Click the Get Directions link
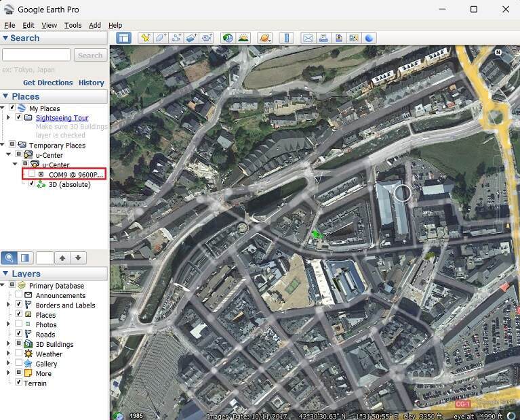The width and height of the screenshot is (520, 420). point(47,83)
